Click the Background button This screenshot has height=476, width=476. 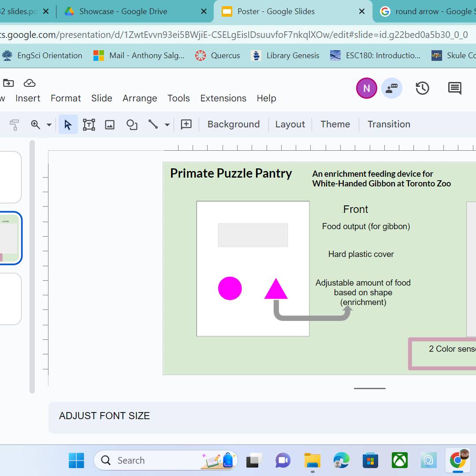(234, 124)
